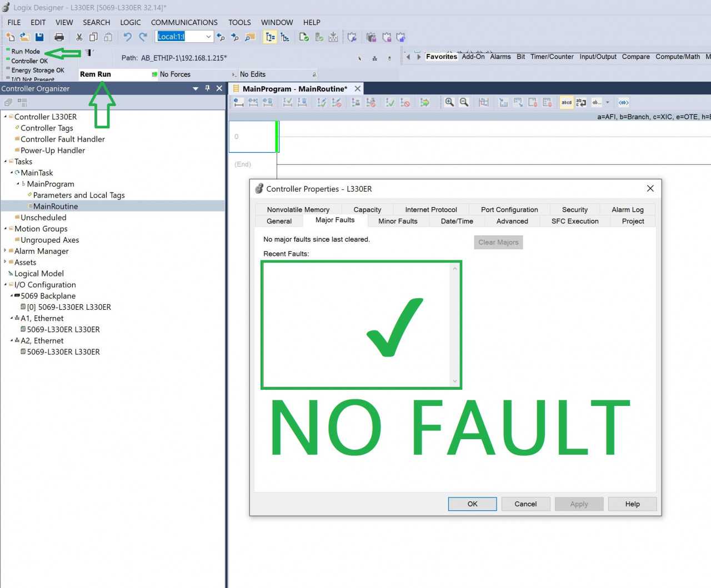Click the Toggle Tag Descriptions abcd icon
Screen dimensions: 711x588
point(567,102)
